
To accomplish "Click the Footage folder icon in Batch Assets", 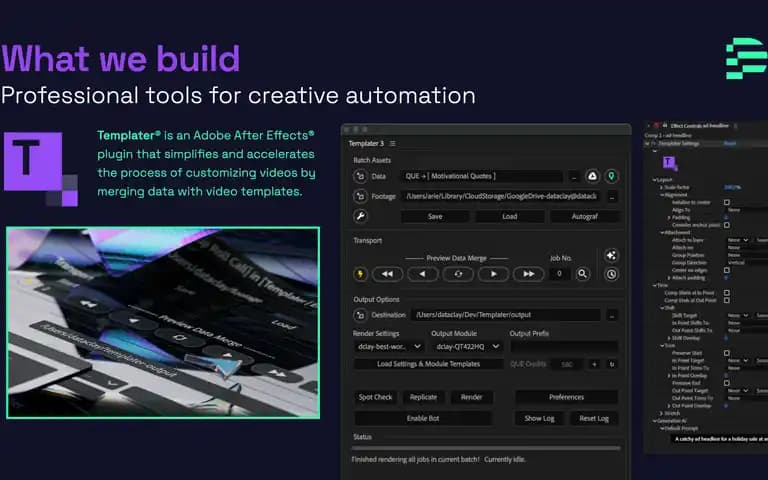I will [360, 196].
